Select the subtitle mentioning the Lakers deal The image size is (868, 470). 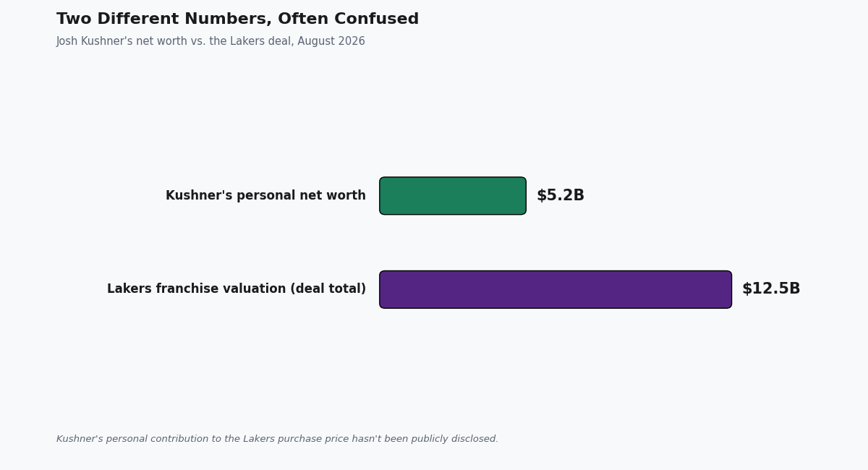[x=210, y=42]
